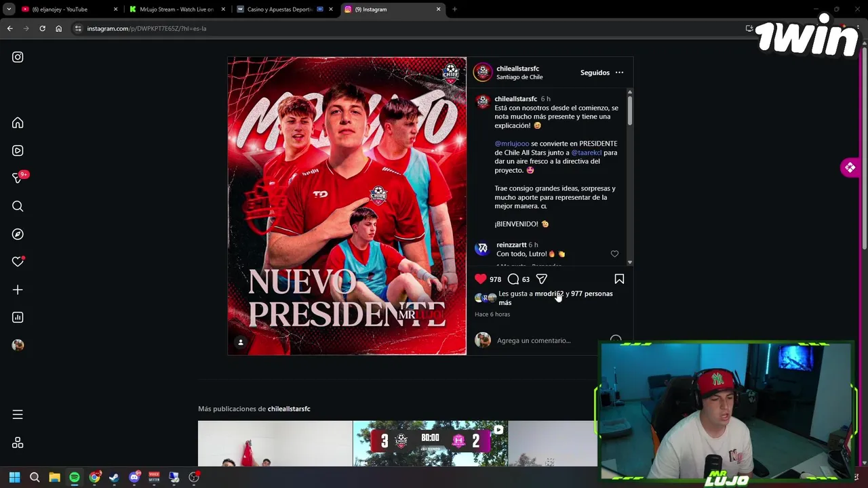Open post options three-dot menu

(619, 73)
